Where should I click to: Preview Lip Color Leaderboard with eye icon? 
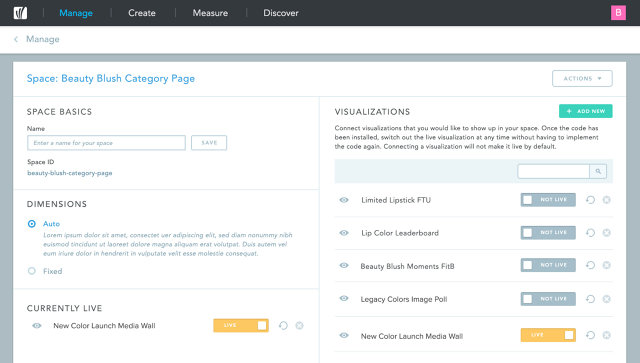coord(344,233)
